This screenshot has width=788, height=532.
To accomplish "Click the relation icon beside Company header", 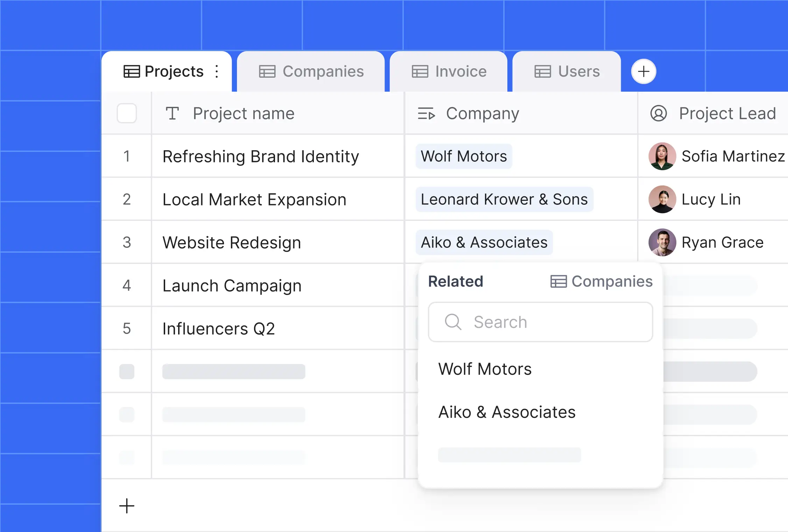I will (x=426, y=114).
